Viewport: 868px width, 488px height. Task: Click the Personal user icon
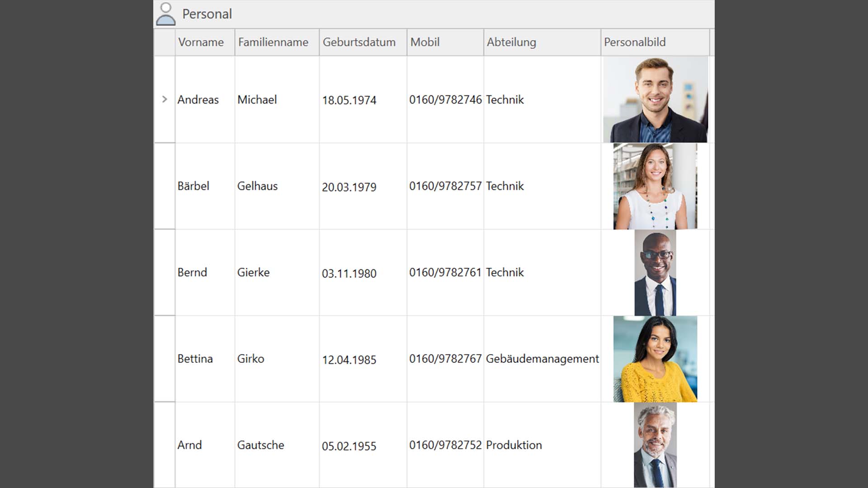(166, 14)
